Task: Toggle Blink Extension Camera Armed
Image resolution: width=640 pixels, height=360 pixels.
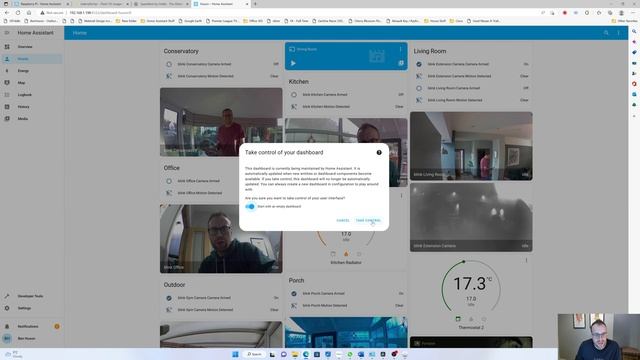Action: coord(471,64)
